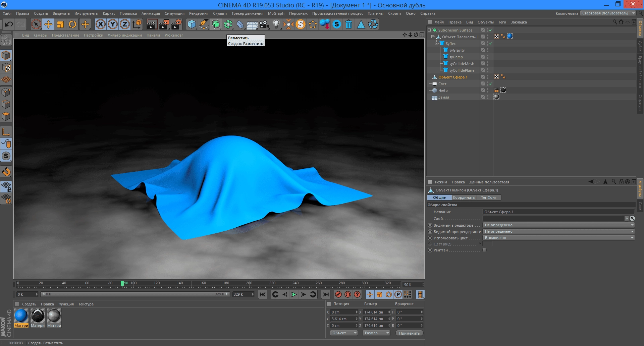The width and height of the screenshot is (644, 346).
Task: Toggle the Z axis lock
Action: 125,24
